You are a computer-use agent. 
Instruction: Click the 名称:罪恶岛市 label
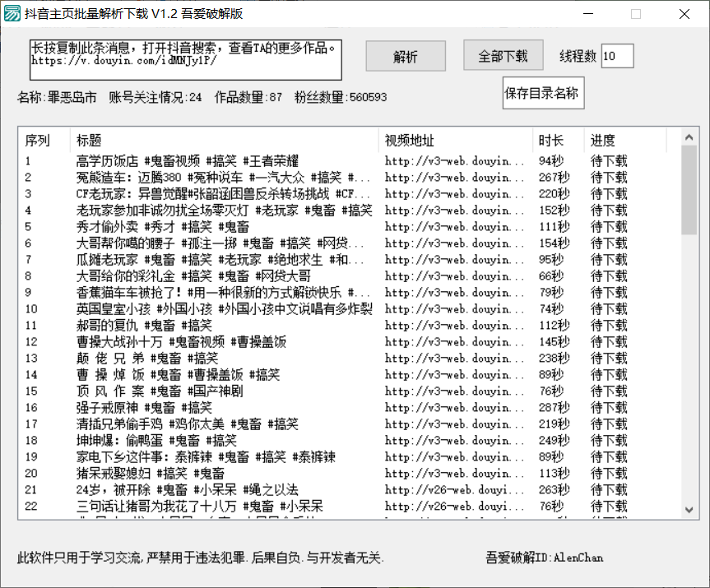57,97
